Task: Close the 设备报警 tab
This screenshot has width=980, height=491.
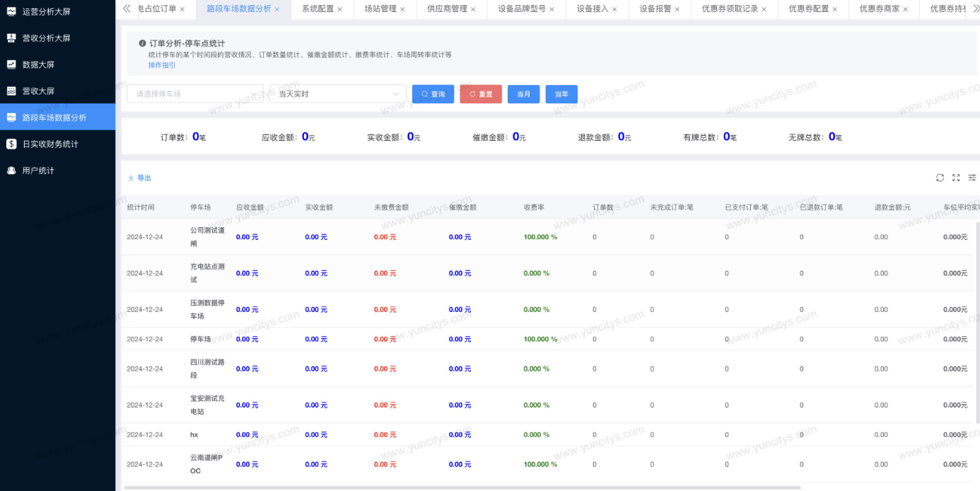Action: 677,9
